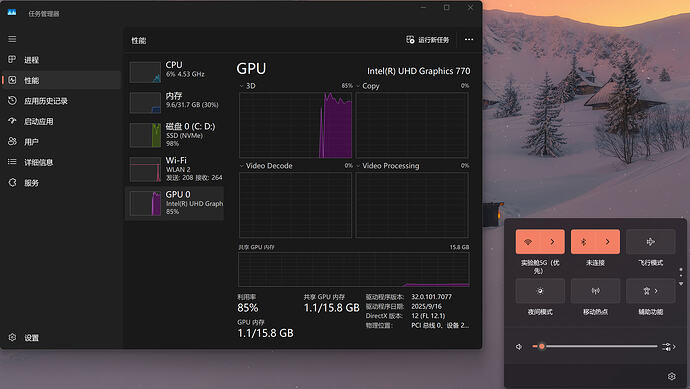Expand Bluetooth devices list arrow
The height and width of the screenshot is (389, 690).
pos(608,242)
